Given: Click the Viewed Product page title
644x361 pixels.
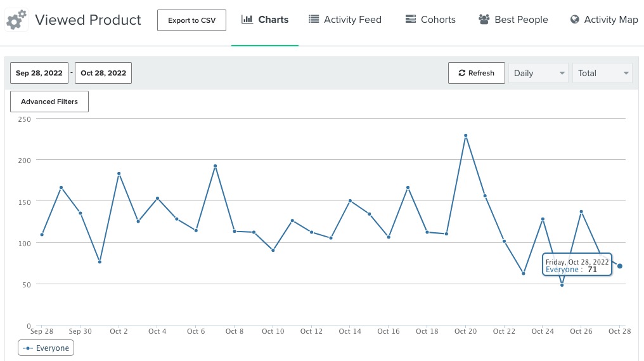Looking at the screenshot, I should [88, 20].
